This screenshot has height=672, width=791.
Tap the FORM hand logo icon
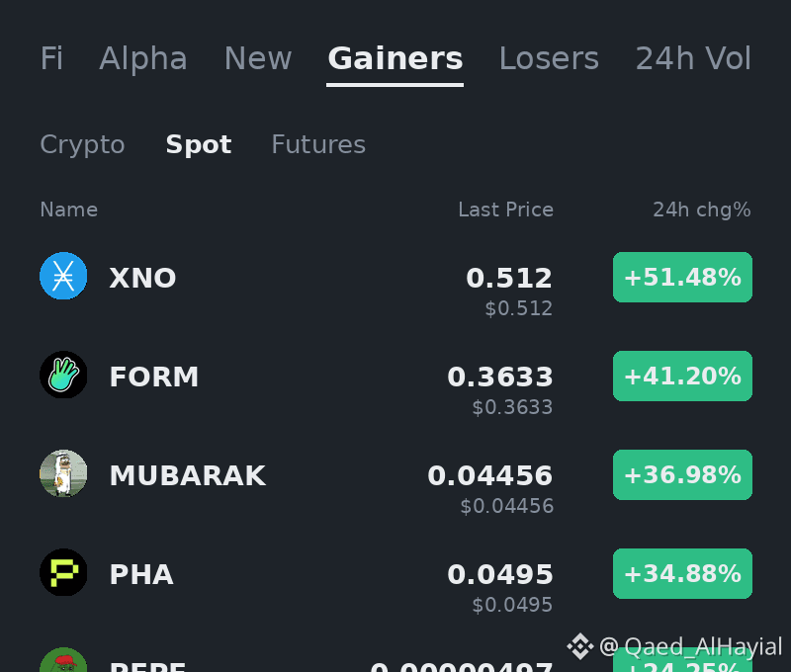coord(63,375)
